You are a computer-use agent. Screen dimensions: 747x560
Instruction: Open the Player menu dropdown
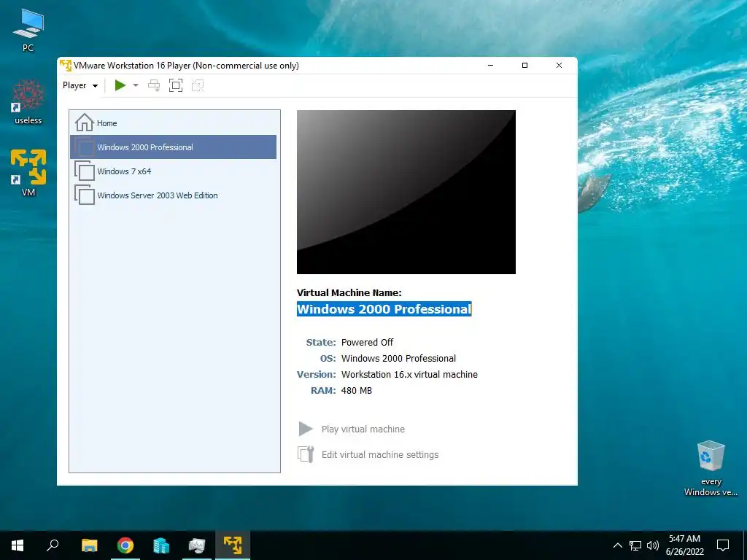tap(80, 85)
